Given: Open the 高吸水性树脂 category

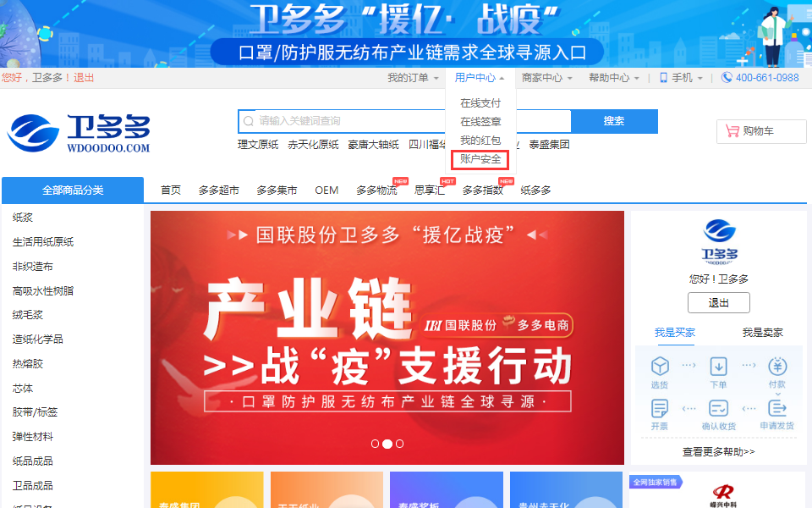Looking at the screenshot, I should (43, 290).
